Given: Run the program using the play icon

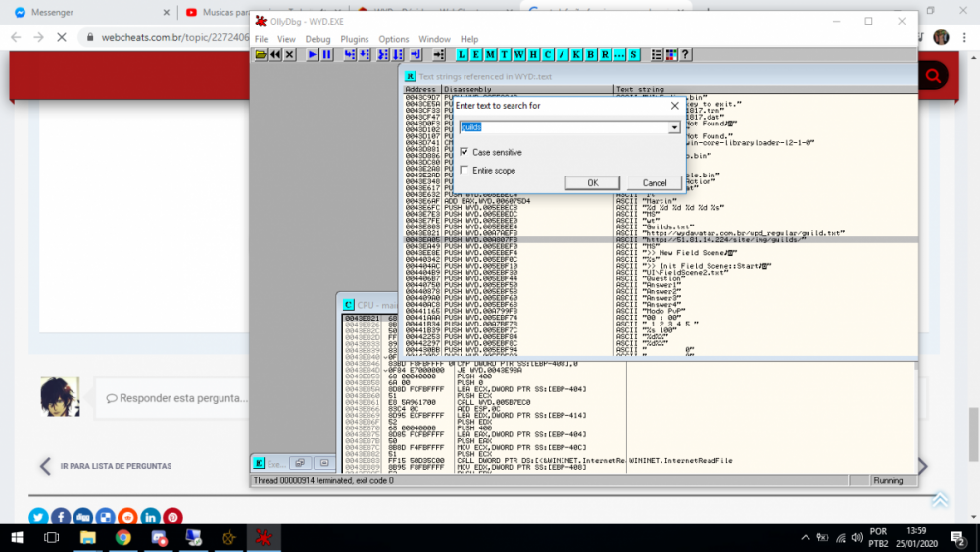Looking at the screenshot, I should click(312, 54).
